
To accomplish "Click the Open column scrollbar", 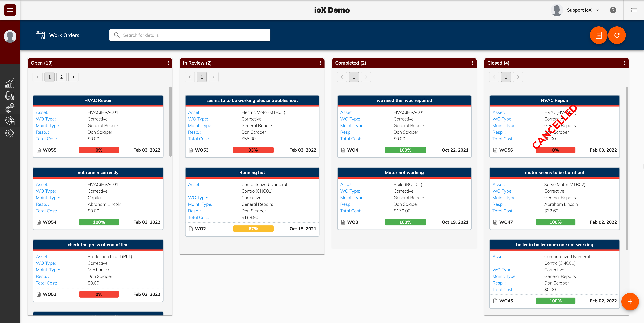I will [x=170, y=121].
